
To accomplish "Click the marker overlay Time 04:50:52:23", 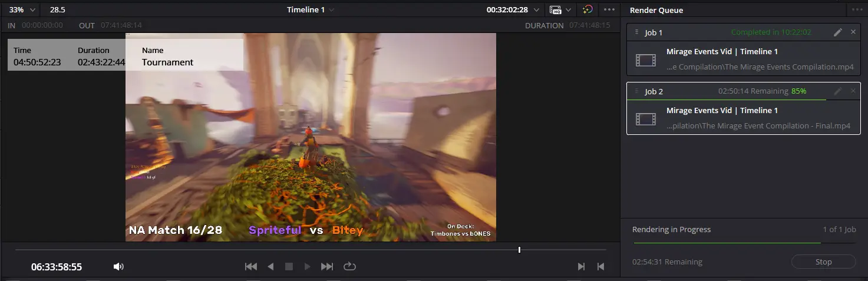I will (37, 62).
